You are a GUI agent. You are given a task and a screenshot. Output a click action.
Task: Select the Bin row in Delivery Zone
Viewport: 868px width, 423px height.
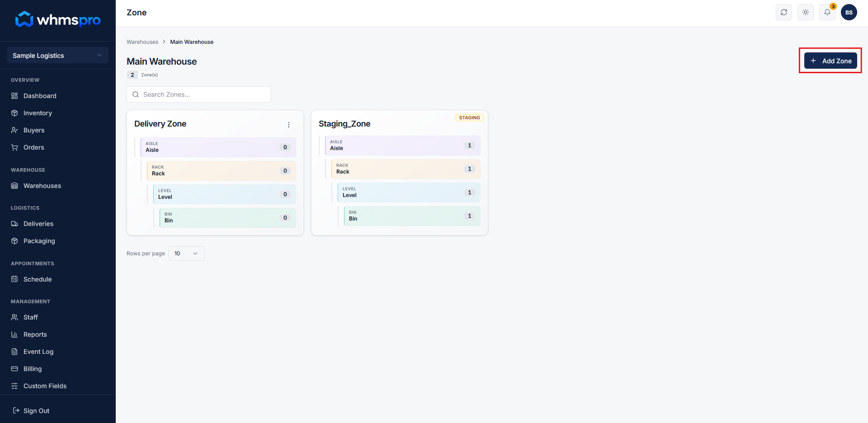(228, 218)
